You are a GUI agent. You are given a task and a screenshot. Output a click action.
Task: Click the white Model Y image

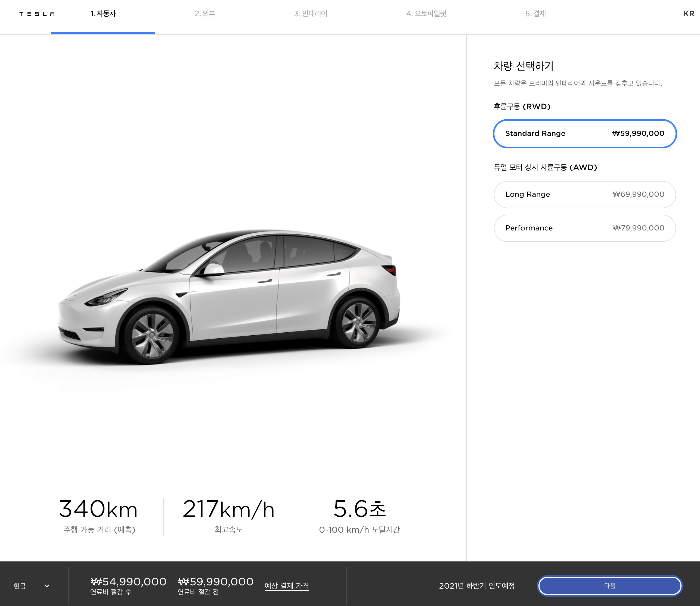(x=229, y=298)
